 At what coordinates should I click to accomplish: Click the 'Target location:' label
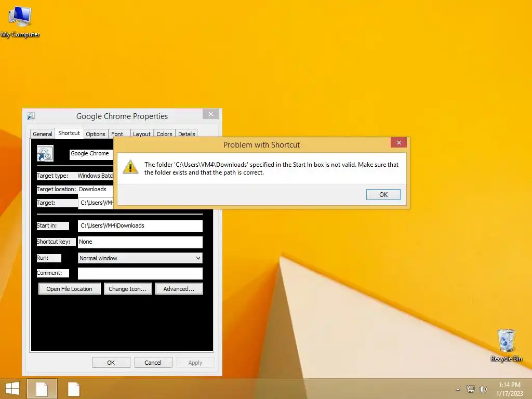[x=56, y=189]
